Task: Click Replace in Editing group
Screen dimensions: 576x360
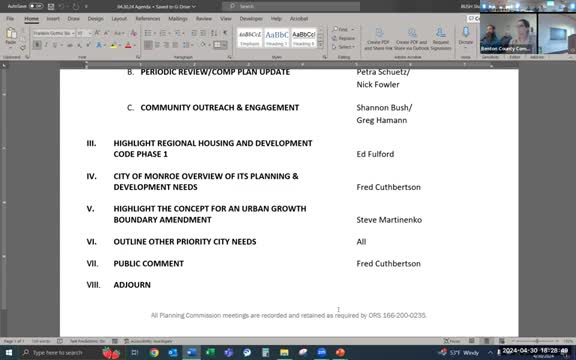Action: (343, 38)
